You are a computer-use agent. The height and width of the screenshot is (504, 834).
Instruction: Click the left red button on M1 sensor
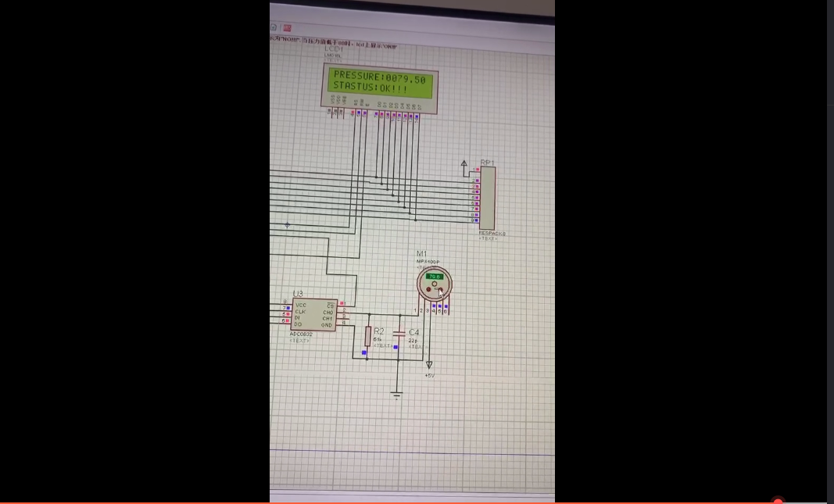(428, 290)
